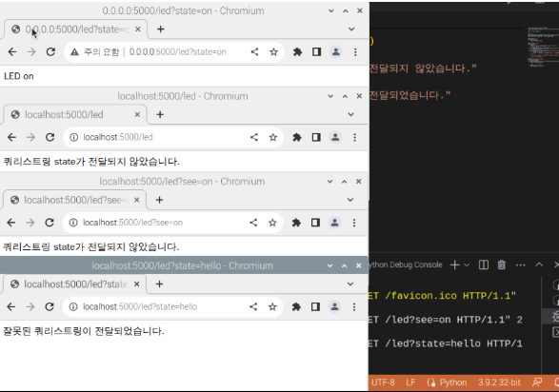Screen dimensions: 559x392
Task: Toggle side panel in the led?see=on window
Action: (315, 223)
